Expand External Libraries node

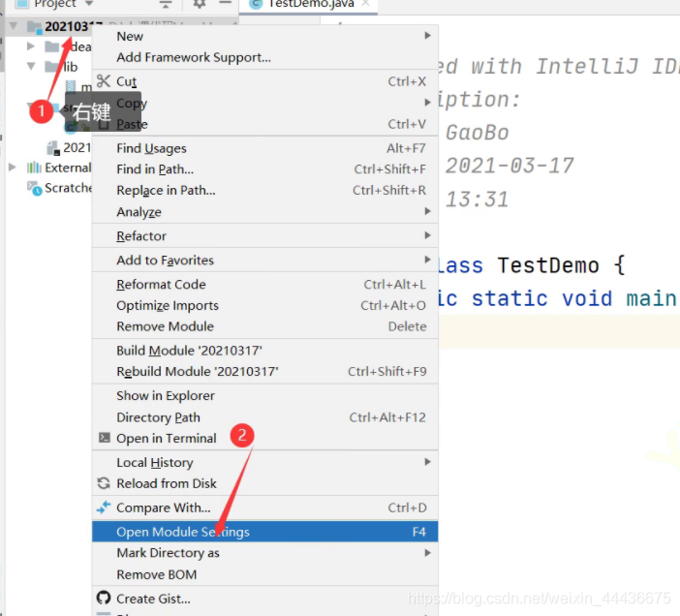(13, 167)
